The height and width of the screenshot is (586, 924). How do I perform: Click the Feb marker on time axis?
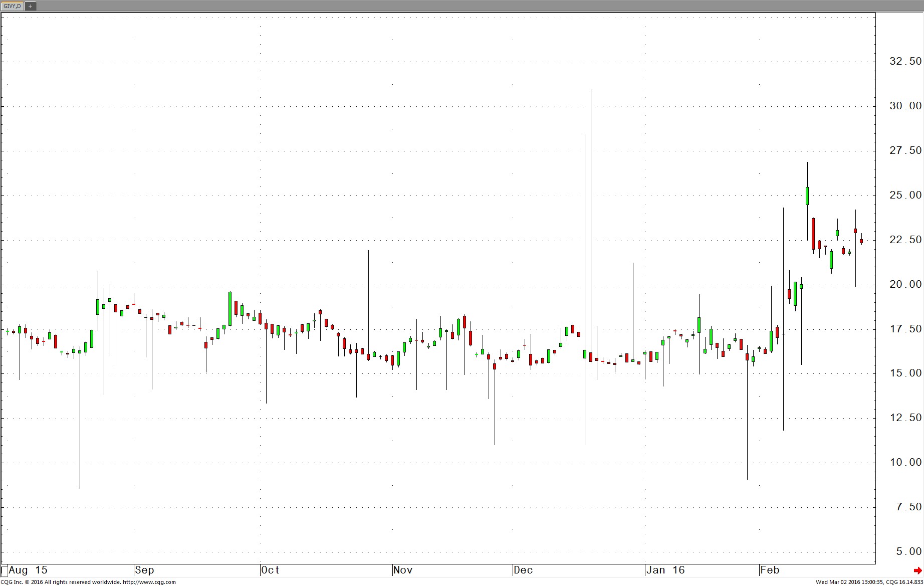770,570
